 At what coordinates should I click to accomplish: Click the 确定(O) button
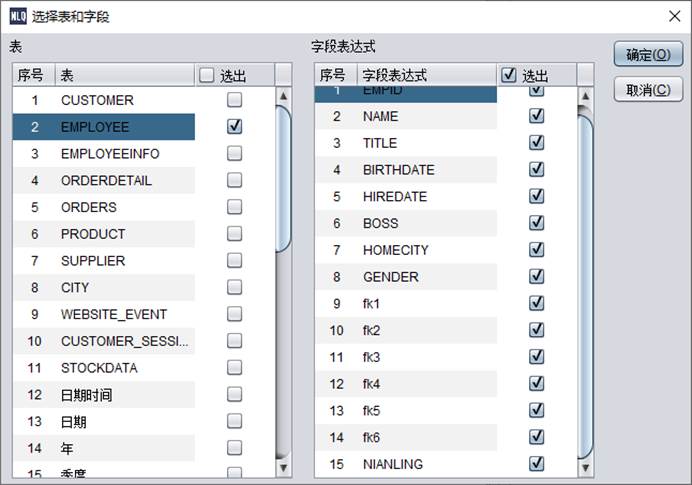click(648, 54)
